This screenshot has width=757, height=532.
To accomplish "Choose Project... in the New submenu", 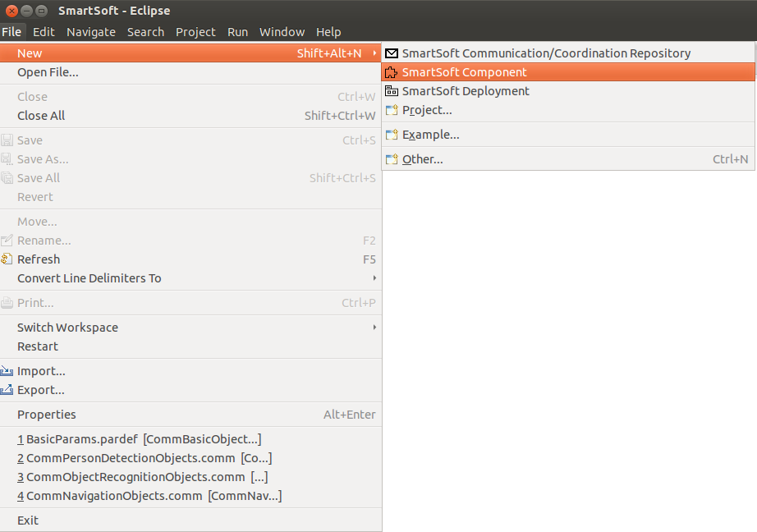I will click(x=568, y=110).
